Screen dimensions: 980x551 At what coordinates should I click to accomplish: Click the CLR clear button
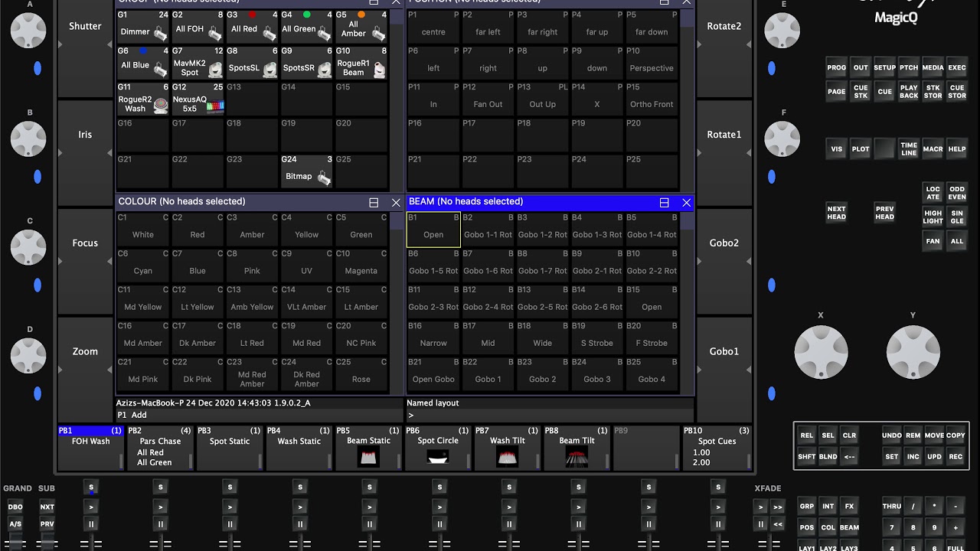849,435
